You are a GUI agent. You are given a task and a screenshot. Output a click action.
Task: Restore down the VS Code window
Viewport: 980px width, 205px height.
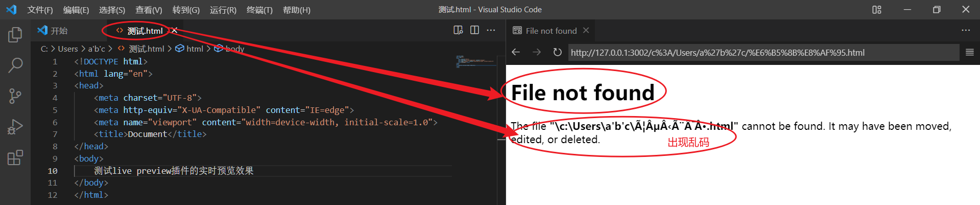click(937, 10)
